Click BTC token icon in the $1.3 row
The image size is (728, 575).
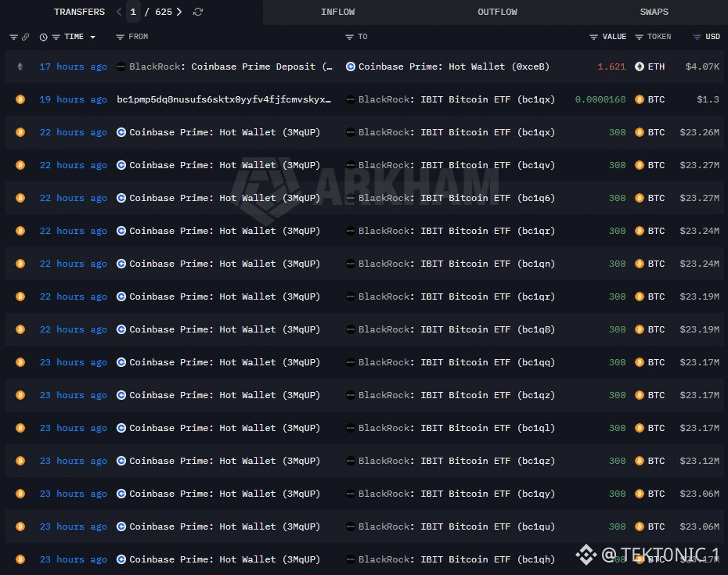tap(640, 99)
